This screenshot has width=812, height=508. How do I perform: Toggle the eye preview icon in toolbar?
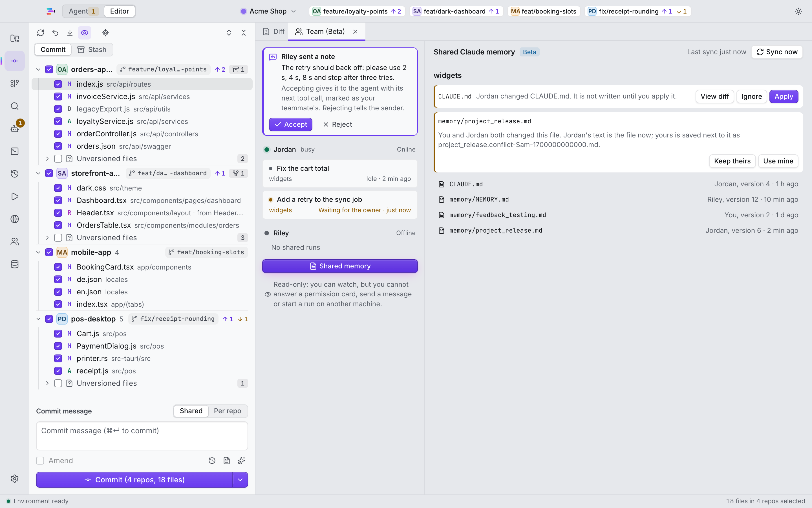pos(85,32)
